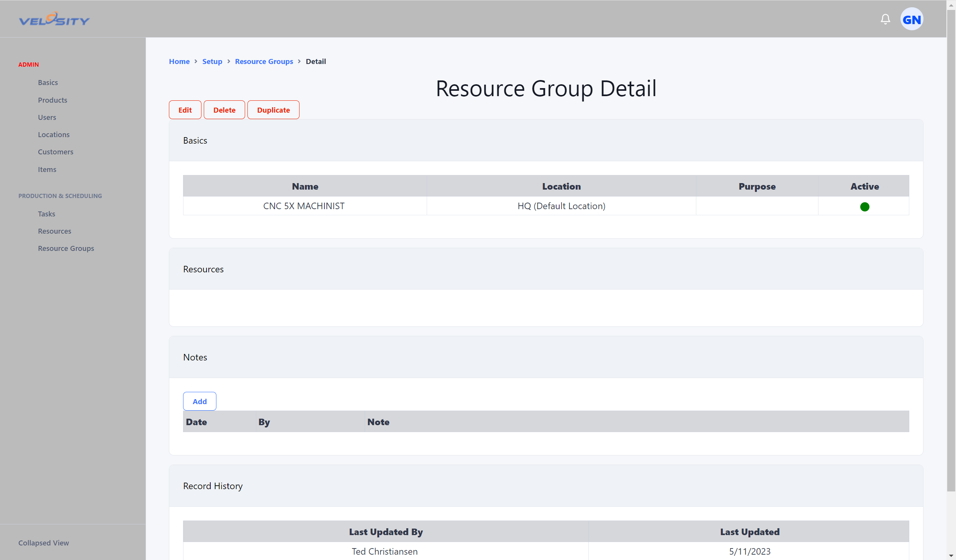Viewport: 956px width, 560px height.
Task: Go to Setup breadcrumb
Action: pos(212,61)
